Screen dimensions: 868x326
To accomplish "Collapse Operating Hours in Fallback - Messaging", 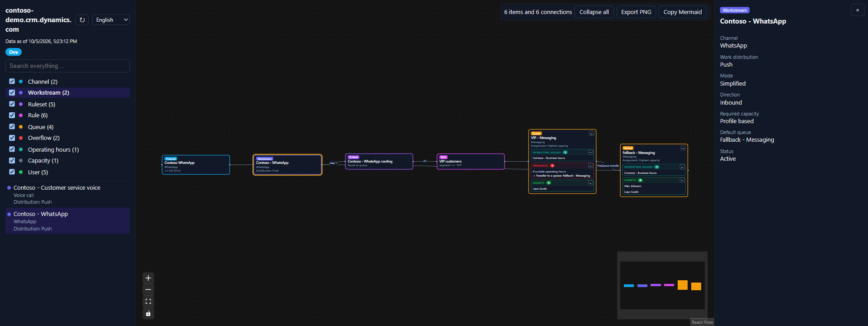I will click(x=682, y=167).
